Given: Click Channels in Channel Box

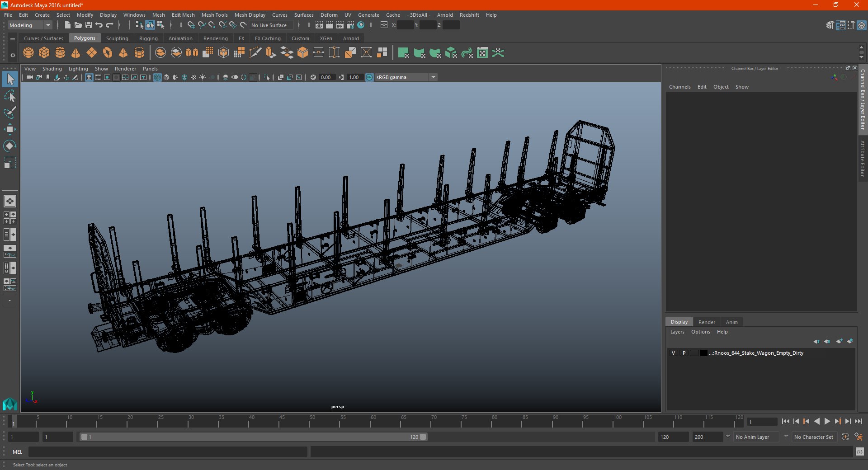Looking at the screenshot, I should tap(679, 87).
